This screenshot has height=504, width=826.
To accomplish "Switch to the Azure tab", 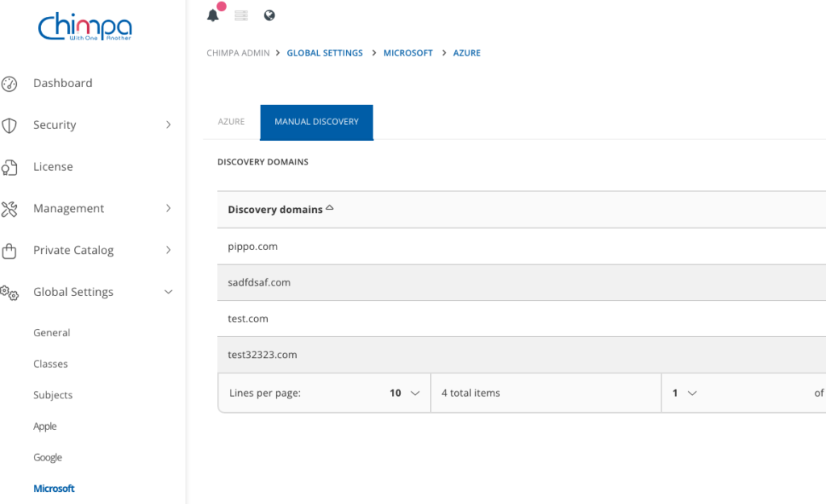I will [232, 122].
